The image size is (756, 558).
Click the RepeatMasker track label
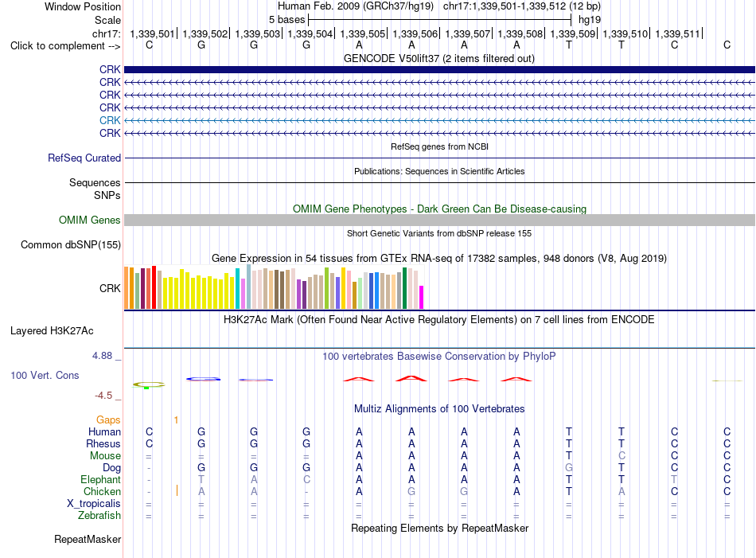click(x=88, y=539)
